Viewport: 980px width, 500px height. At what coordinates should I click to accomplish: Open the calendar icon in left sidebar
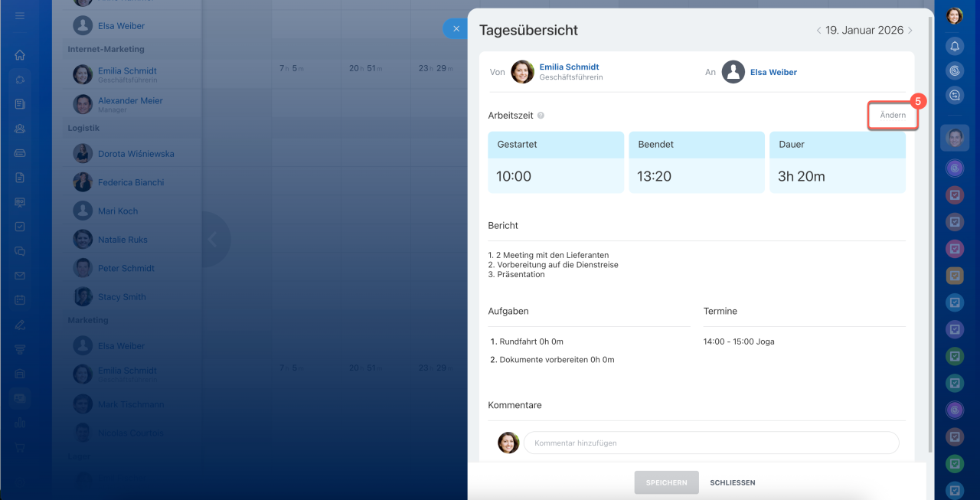(20, 300)
